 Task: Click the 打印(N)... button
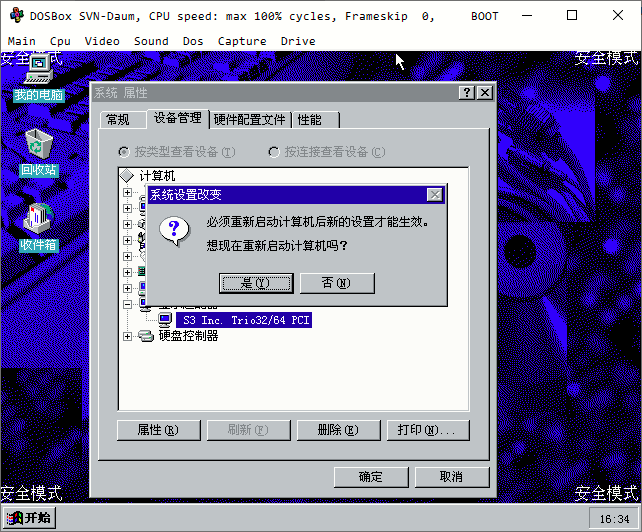pyautogui.click(x=428, y=430)
